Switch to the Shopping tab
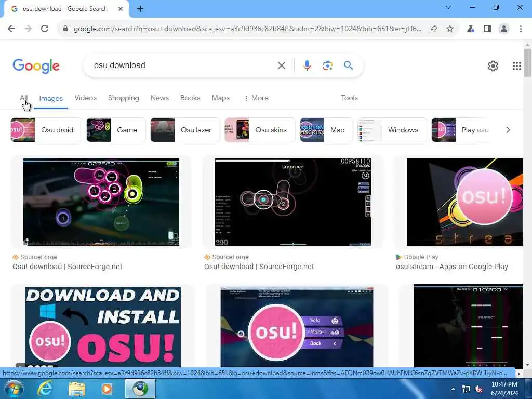The image size is (532, 399). (x=124, y=98)
